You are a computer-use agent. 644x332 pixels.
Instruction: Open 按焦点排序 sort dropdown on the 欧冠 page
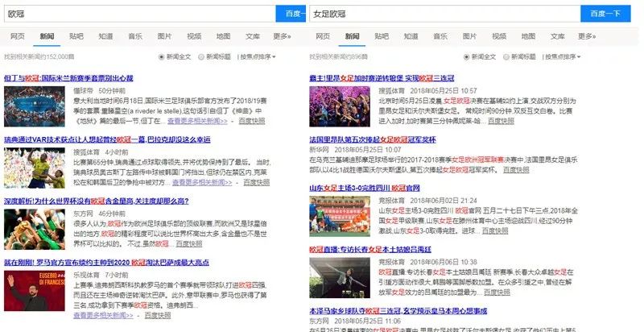point(258,57)
